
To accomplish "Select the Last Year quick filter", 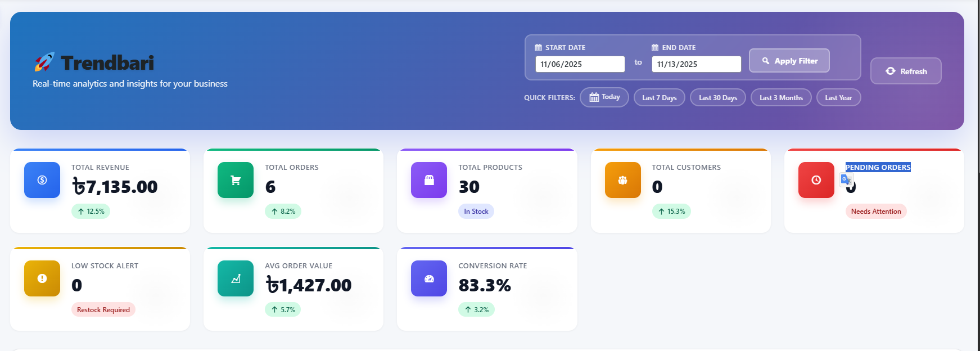I will (838, 98).
